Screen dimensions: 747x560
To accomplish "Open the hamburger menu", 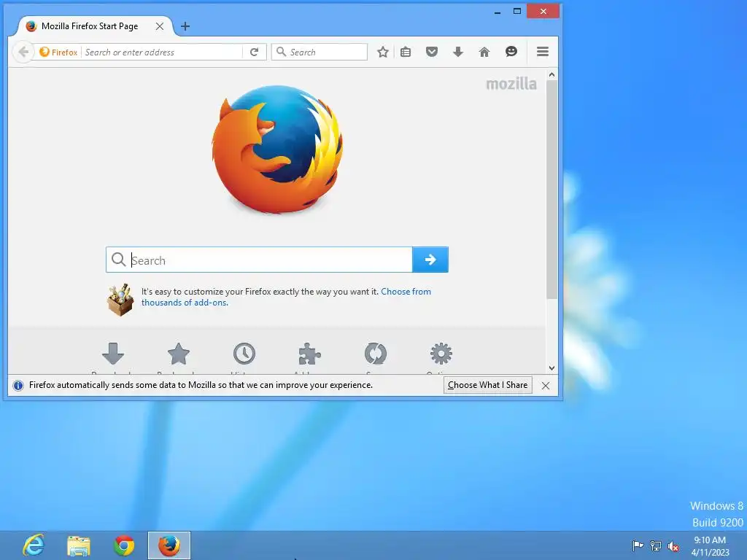I will click(x=543, y=52).
